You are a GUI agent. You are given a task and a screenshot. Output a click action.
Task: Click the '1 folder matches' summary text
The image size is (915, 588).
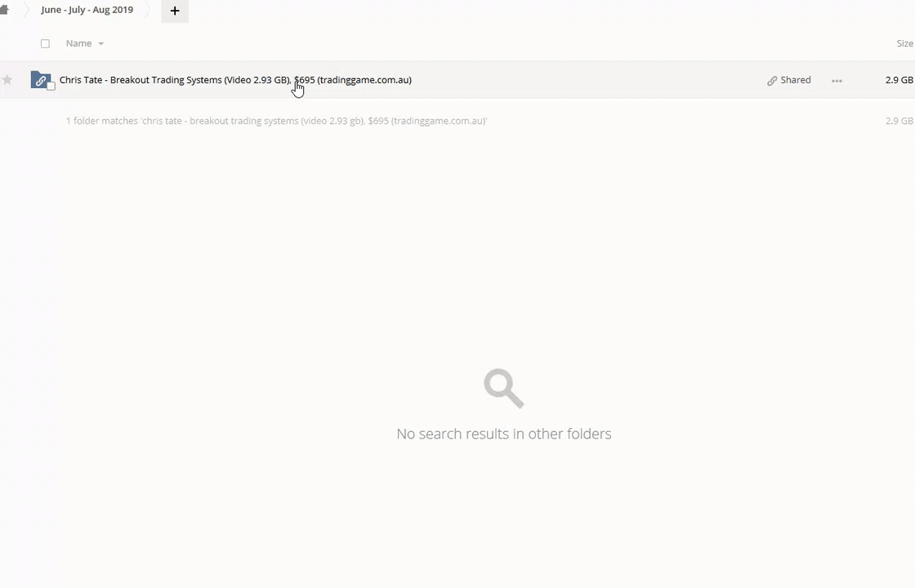coord(276,121)
